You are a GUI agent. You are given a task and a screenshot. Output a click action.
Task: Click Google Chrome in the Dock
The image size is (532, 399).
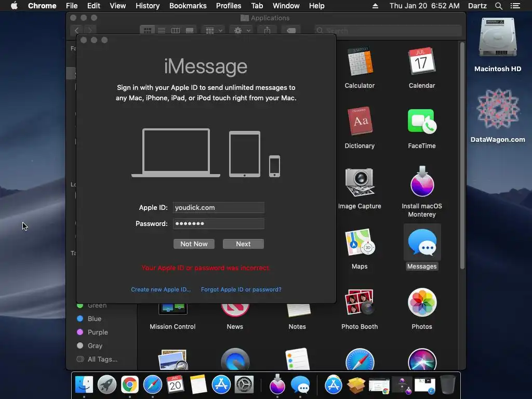point(129,385)
